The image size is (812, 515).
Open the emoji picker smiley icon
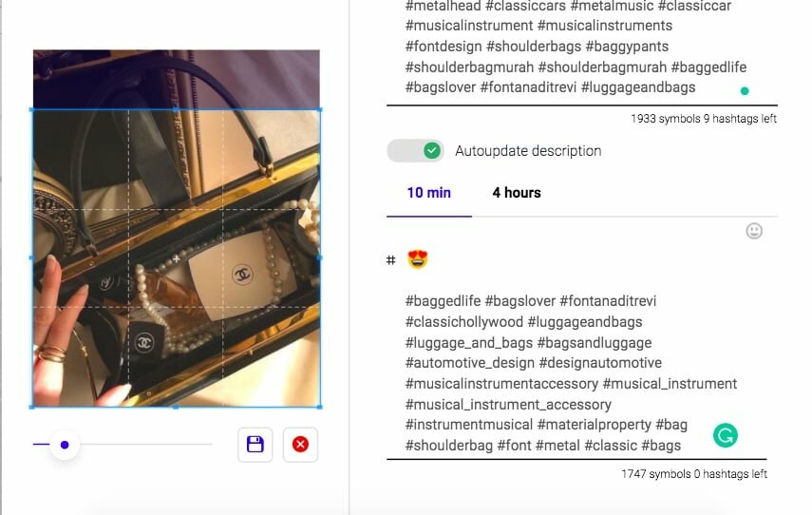pos(754,231)
